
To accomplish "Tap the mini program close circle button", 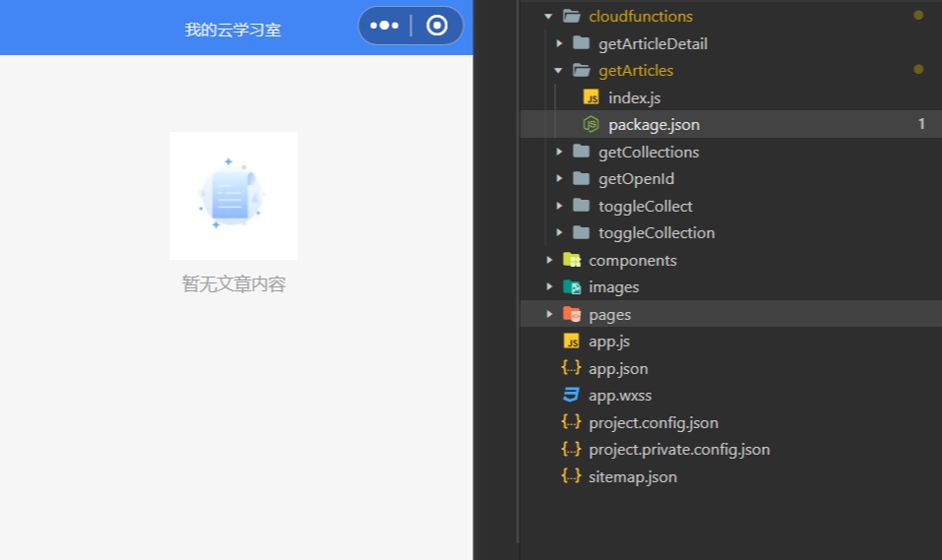I will (437, 26).
